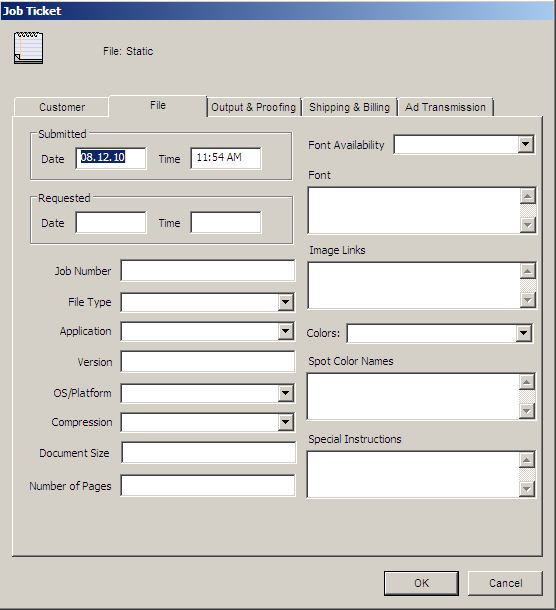
Task: Open the Output & Proofing tab
Action: click(254, 107)
